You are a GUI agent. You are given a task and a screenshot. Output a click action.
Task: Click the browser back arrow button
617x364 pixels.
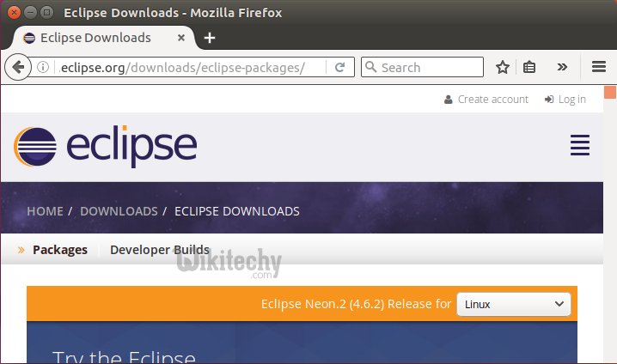click(x=17, y=67)
